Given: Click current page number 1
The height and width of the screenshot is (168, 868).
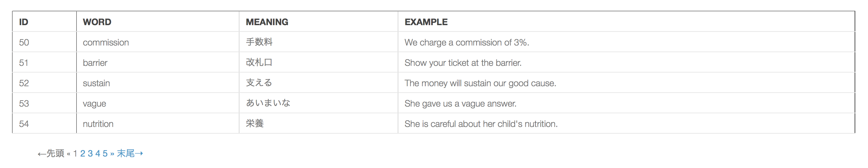Looking at the screenshot, I should coord(75,154).
